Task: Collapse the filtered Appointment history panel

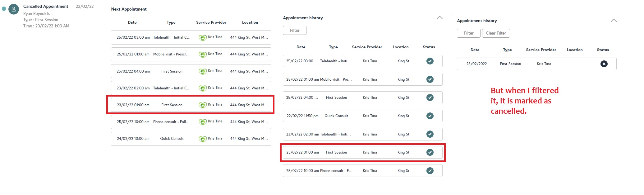Action: pos(614,21)
